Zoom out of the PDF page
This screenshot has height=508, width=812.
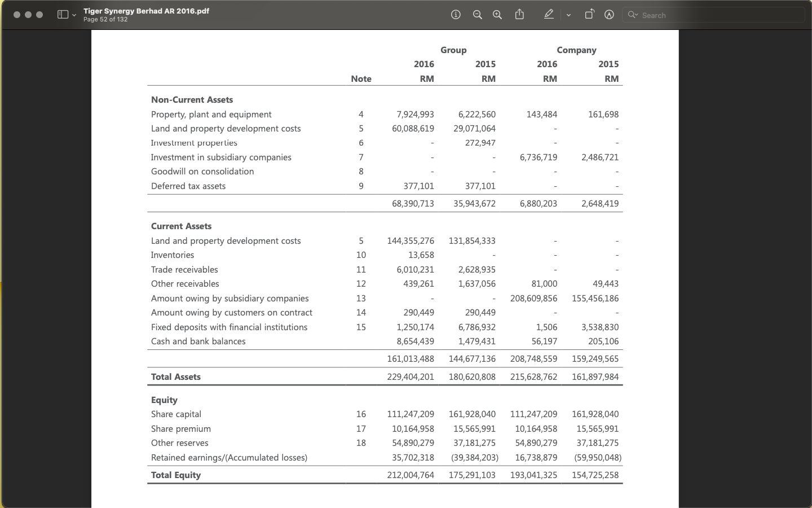coord(477,15)
